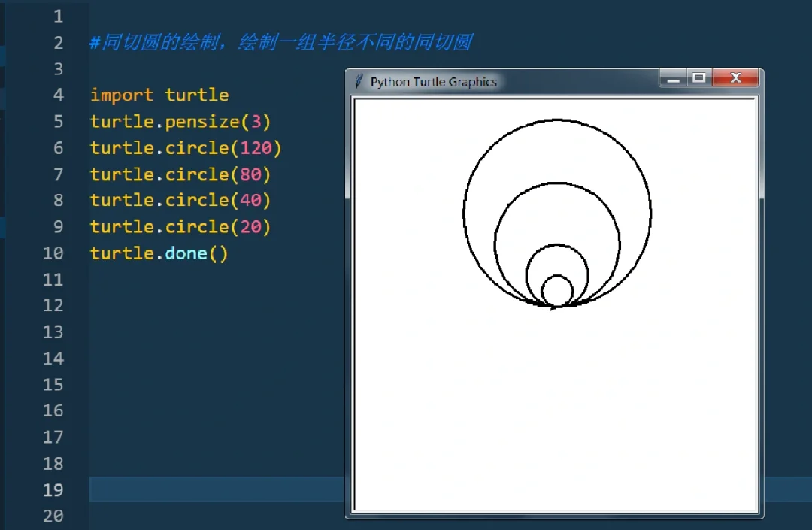Click the turtle.circle(20) code line
Viewport: 812px width, 530px height.
coord(180,227)
